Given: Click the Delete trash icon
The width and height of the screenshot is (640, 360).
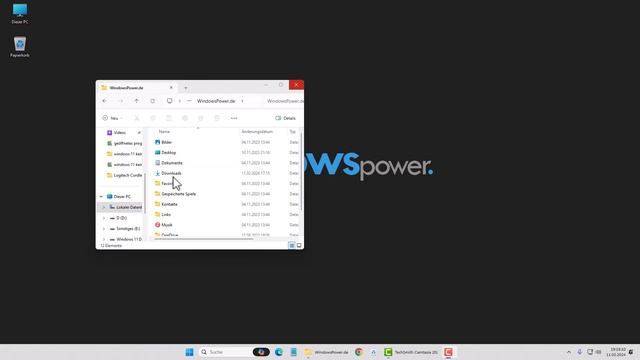Looking at the screenshot, I should [217, 118].
